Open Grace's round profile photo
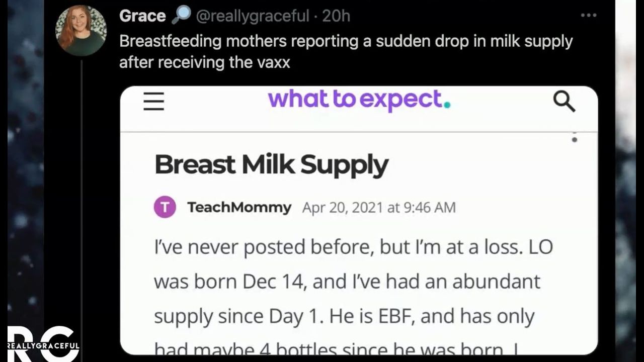The width and height of the screenshot is (644, 362). click(81, 30)
